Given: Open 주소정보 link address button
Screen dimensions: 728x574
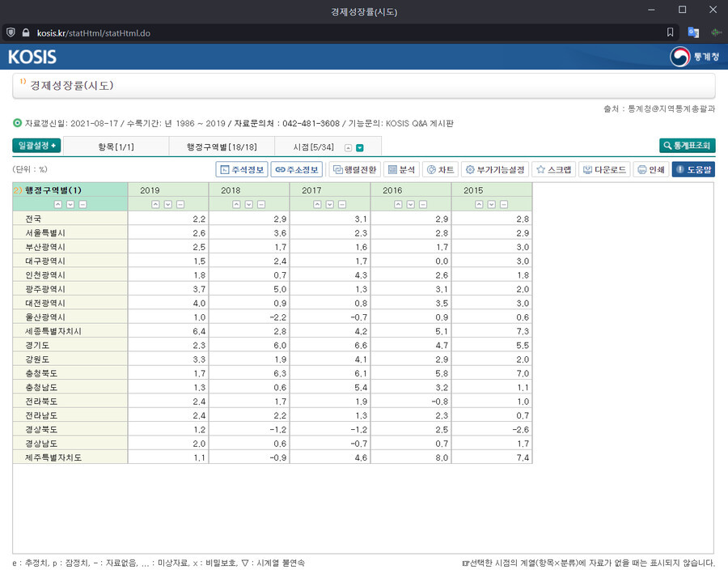Looking at the screenshot, I should tap(297, 170).
